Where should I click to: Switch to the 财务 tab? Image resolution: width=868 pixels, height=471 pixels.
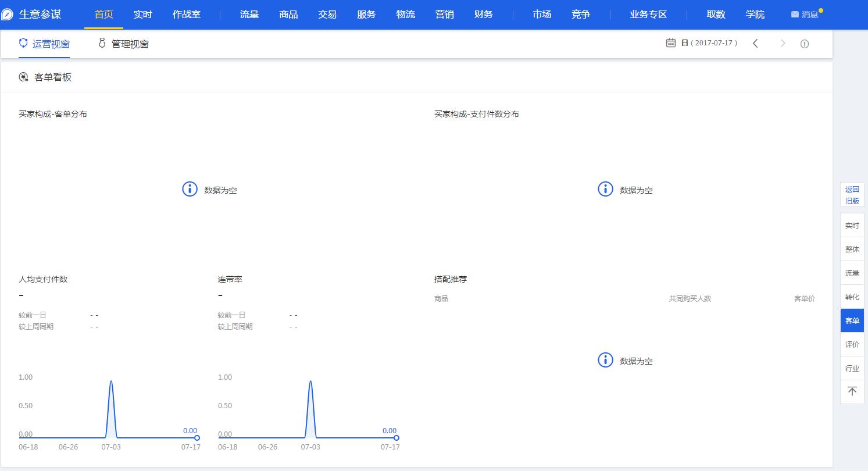click(483, 14)
